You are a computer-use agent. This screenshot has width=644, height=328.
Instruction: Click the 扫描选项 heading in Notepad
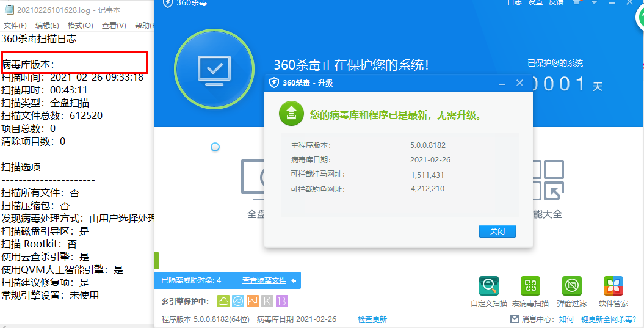[21, 167]
